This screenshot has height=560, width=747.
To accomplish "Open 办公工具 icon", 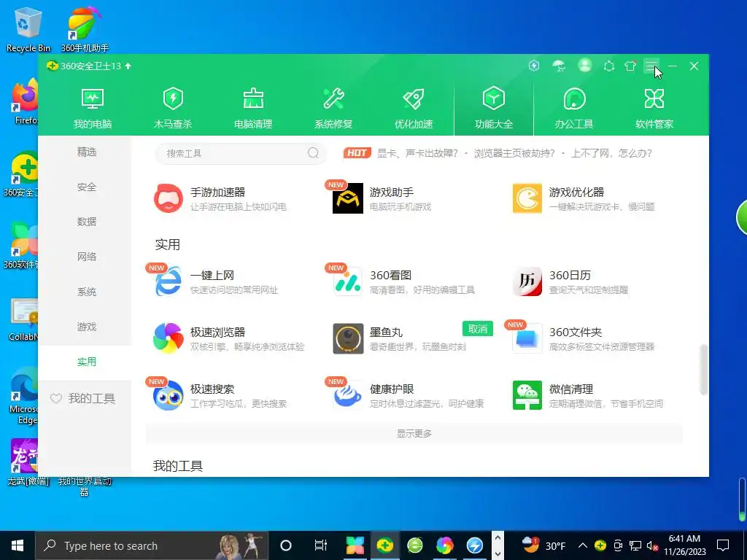I will pyautogui.click(x=574, y=98).
